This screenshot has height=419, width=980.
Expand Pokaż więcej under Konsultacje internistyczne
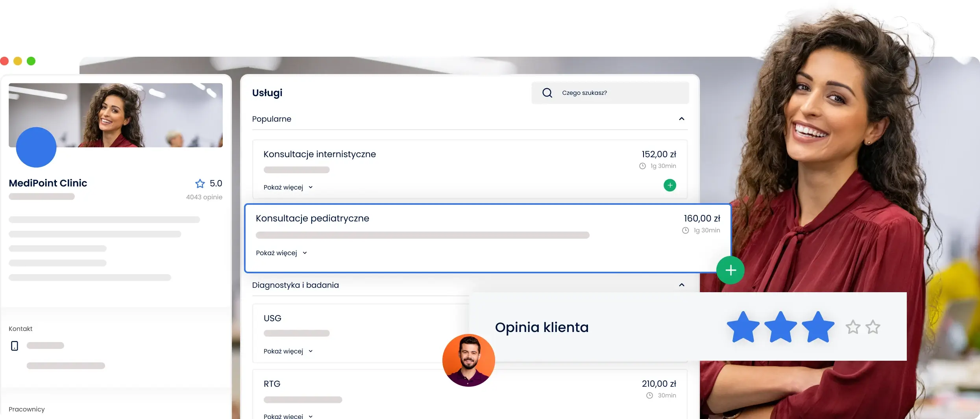(288, 187)
